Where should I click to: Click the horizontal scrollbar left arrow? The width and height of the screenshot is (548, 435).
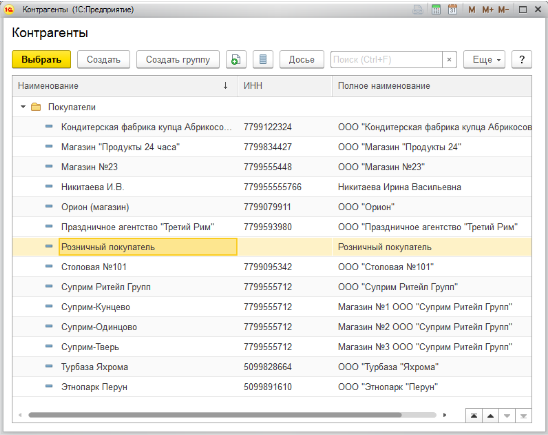click(20, 415)
